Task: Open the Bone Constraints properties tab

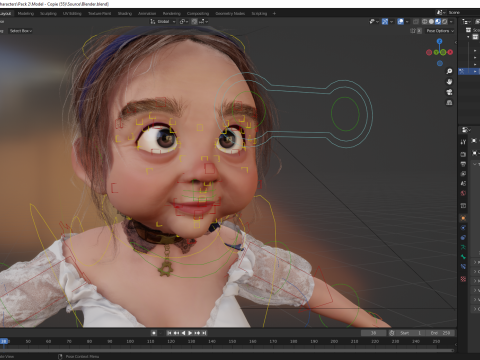Action: [x=463, y=267]
